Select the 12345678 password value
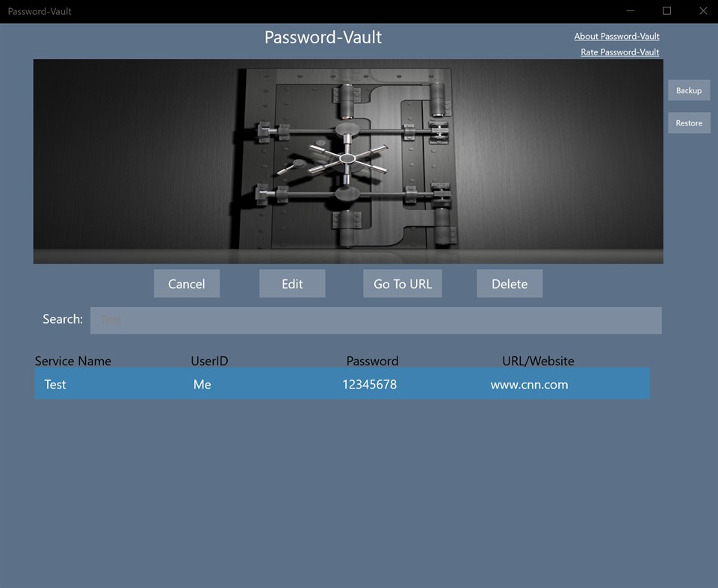 (370, 384)
